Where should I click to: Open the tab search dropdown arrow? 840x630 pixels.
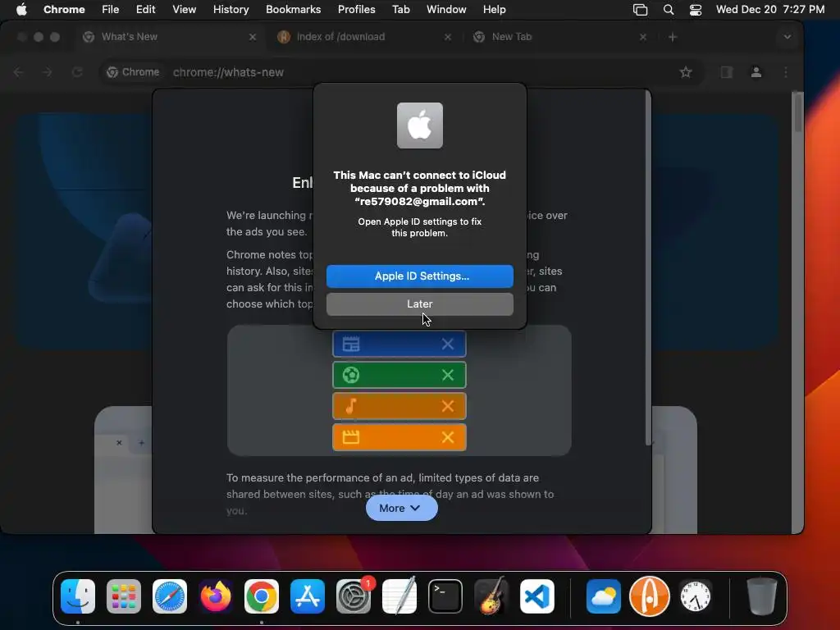coord(787,37)
